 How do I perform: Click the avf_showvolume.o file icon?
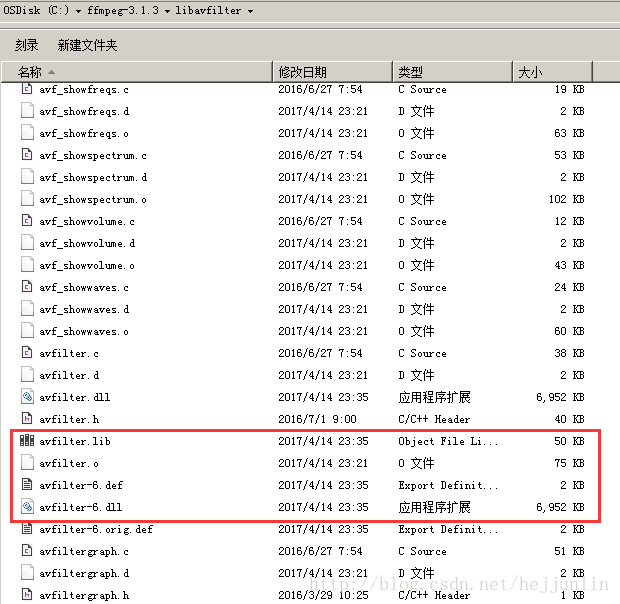pyautogui.click(x=27, y=265)
